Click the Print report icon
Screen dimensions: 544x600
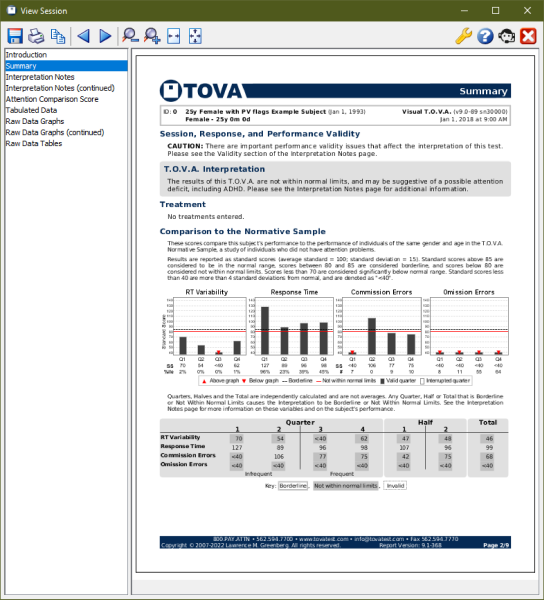tap(36, 36)
